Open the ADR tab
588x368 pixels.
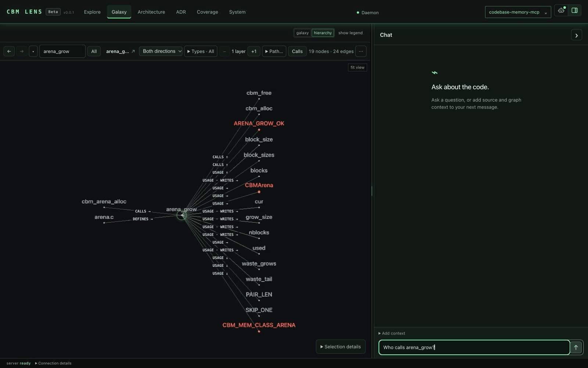(x=181, y=12)
